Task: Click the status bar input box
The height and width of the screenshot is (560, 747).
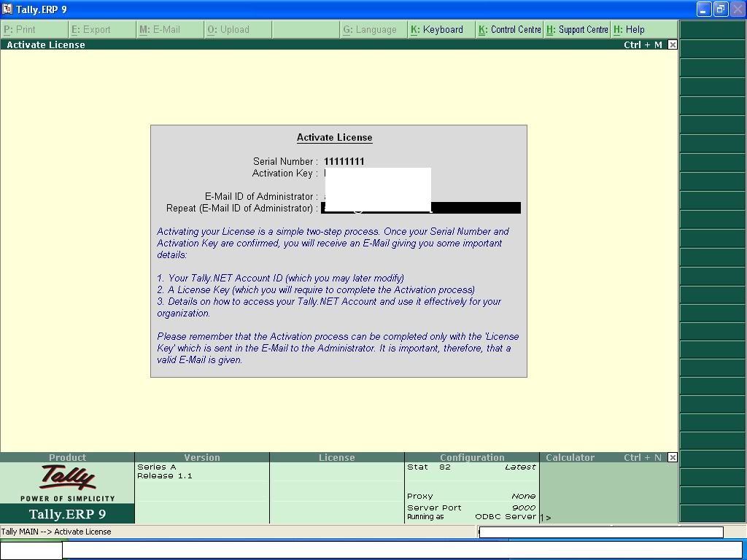Action: click(601, 532)
